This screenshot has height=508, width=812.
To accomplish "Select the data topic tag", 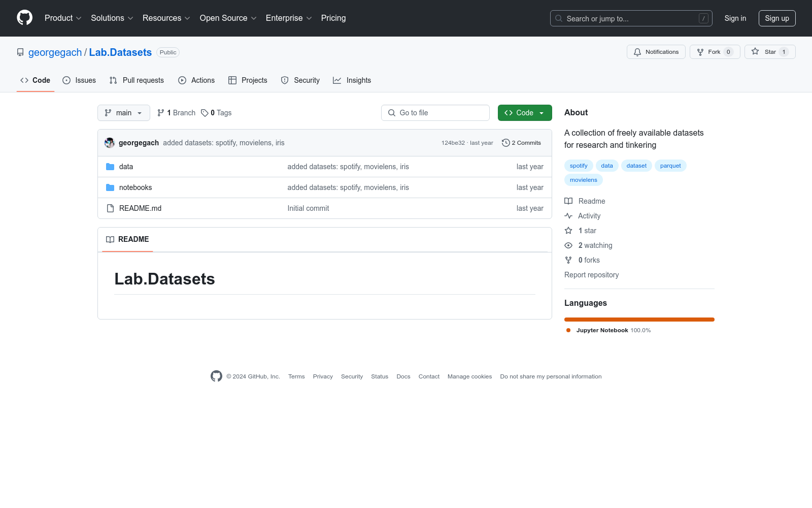I will 607,166.
